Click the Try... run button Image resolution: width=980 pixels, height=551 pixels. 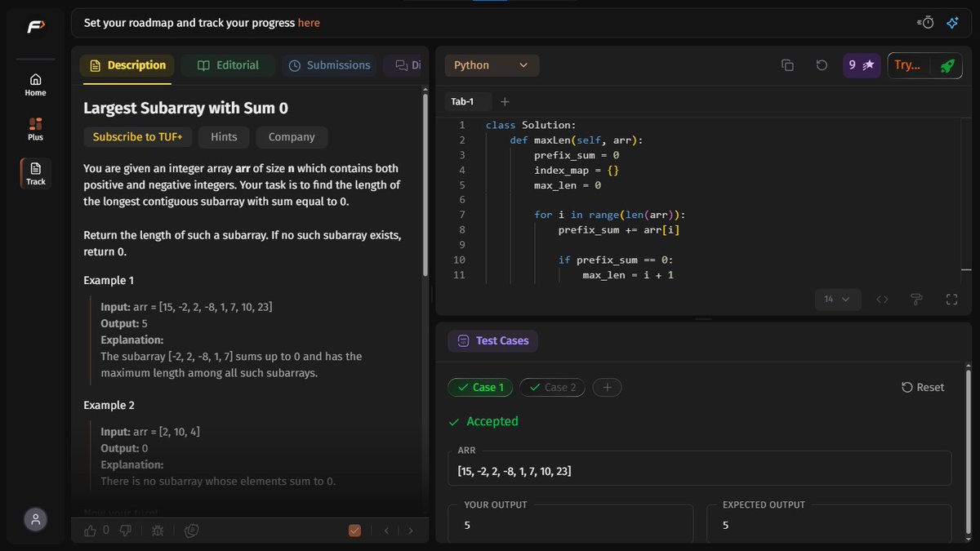[x=907, y=65]
